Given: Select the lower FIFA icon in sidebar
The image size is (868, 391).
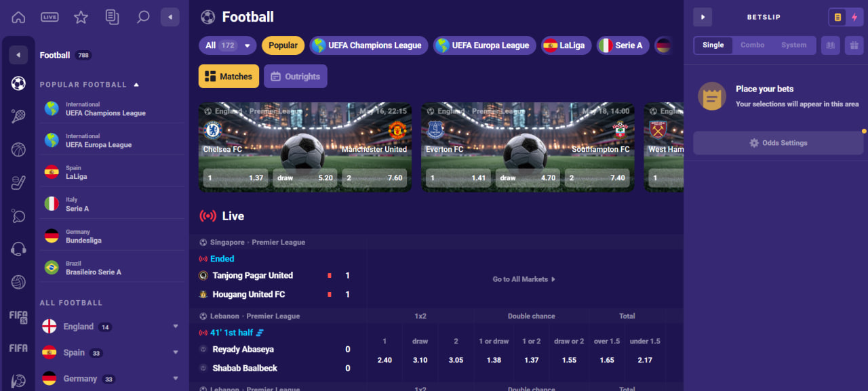Looking at the screenshot, I should pyautogui.click(x=18, y=348).
